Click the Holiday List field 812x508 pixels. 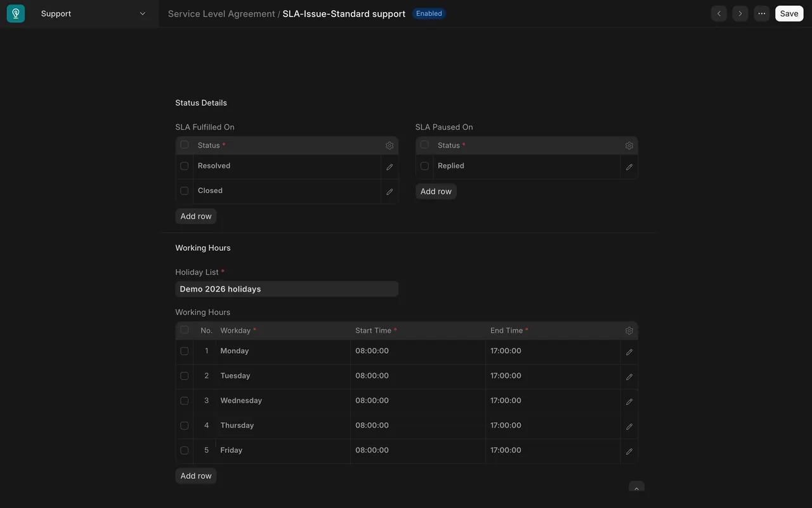tap(287, 289)
